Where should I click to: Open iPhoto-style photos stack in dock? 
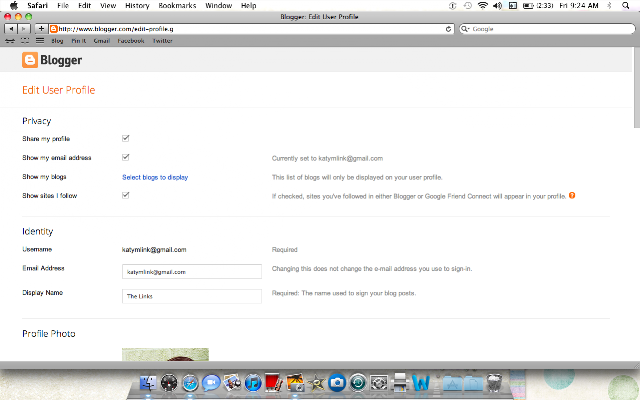pyautogui.click(x=232, y=383)
